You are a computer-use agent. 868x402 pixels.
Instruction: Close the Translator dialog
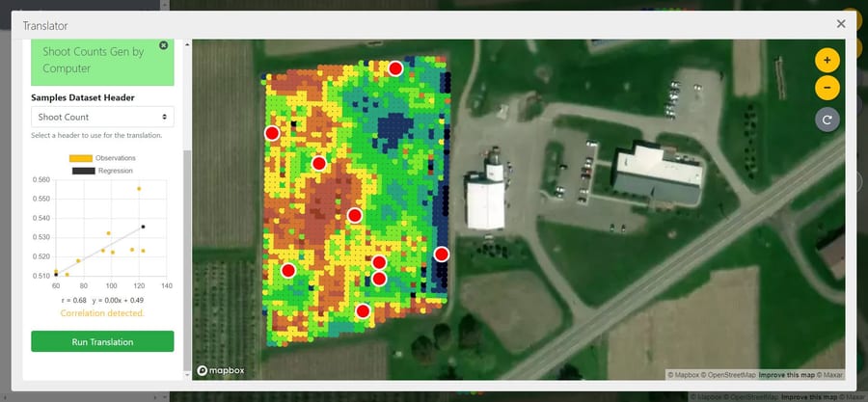pos(841,24)
